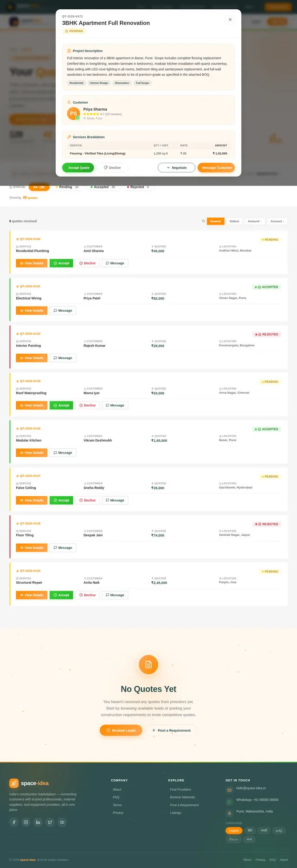Open the YouTube footer icon

pos(62,822)
